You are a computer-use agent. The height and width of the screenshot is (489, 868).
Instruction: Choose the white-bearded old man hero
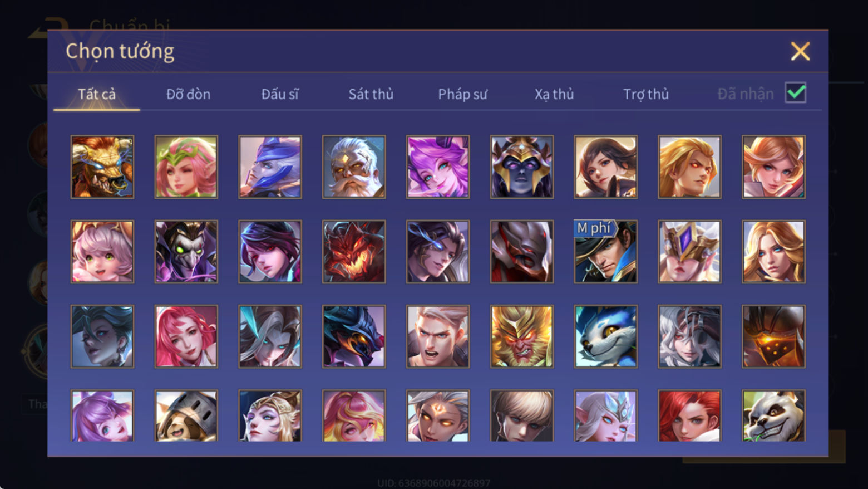pos(354,167)
